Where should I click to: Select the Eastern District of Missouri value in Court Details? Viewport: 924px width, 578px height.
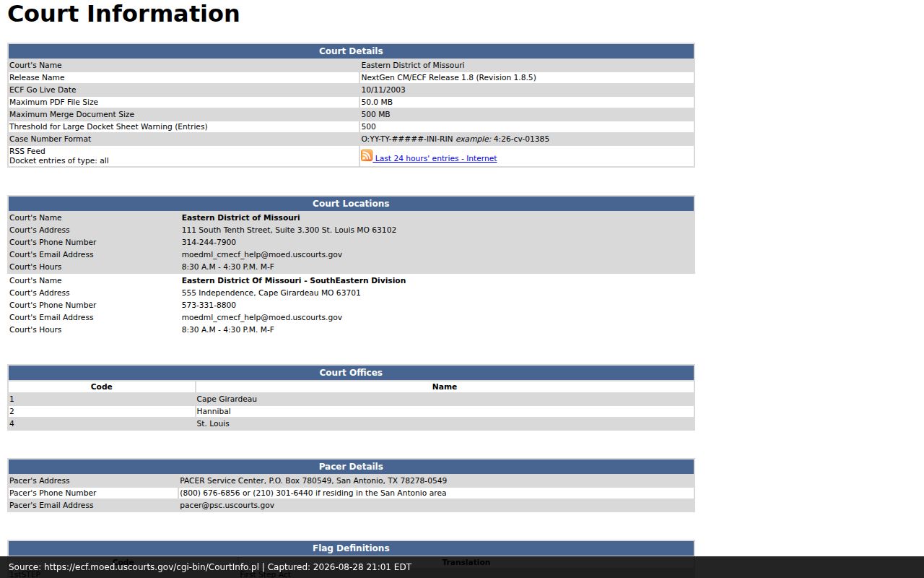pos(413,65)
